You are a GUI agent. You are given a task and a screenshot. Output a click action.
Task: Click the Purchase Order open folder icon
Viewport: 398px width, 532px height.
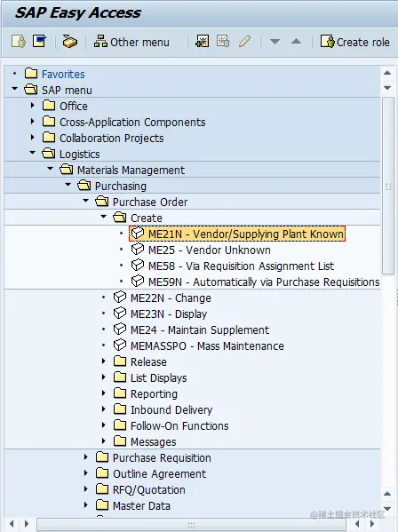[x=102, y=202]
